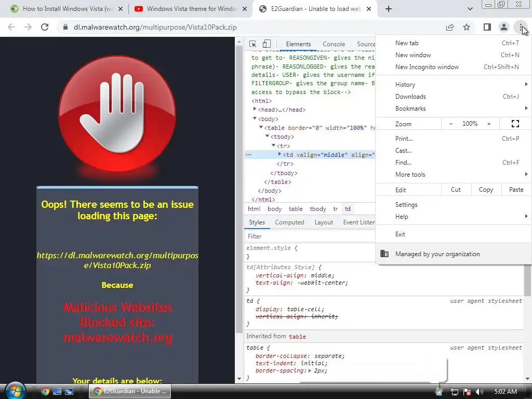Collapse the table element node

261,127
